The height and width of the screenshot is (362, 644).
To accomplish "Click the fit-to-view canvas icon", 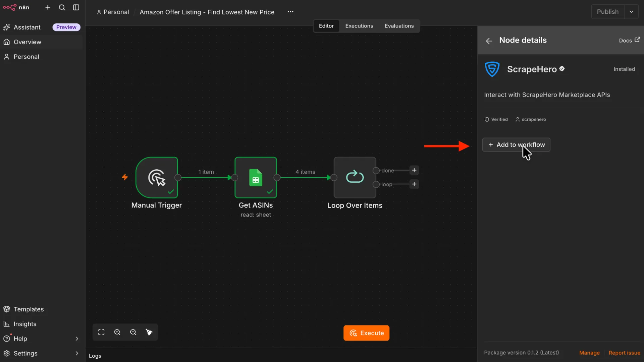I will (x=101, y=332).
